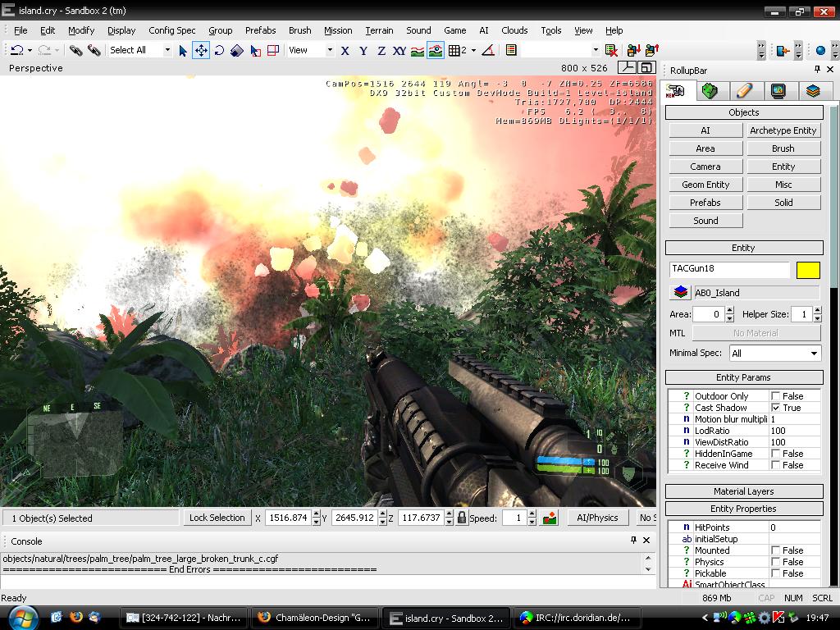Click the list icon with red X
The width and height of the screenshot is (840, 630).
(611, 50)
